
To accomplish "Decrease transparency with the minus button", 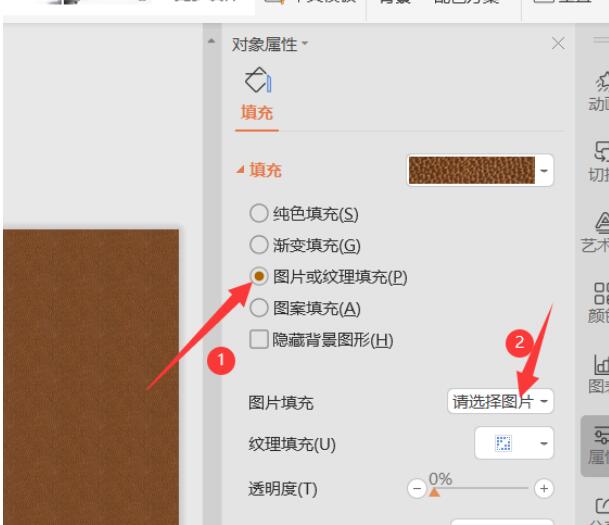I will tap(417, 488).
